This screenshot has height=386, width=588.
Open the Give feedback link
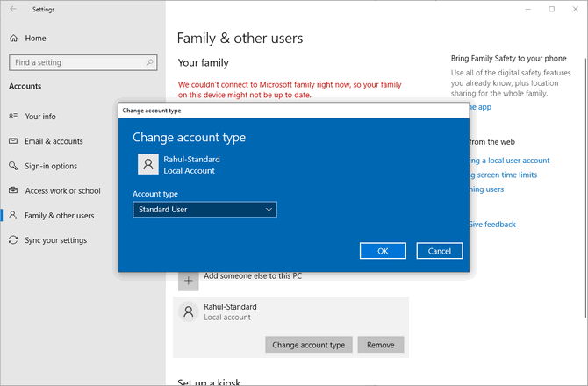[491, 225]
